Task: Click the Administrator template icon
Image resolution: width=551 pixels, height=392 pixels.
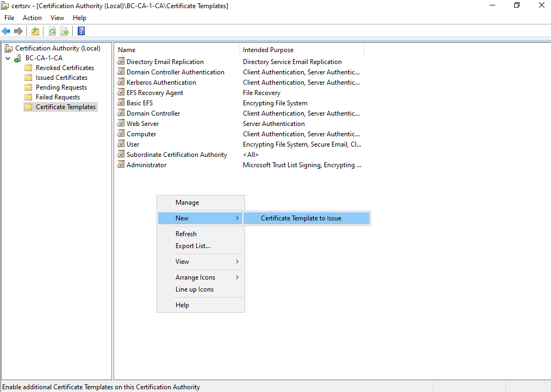Action: (x=121, y=165)
